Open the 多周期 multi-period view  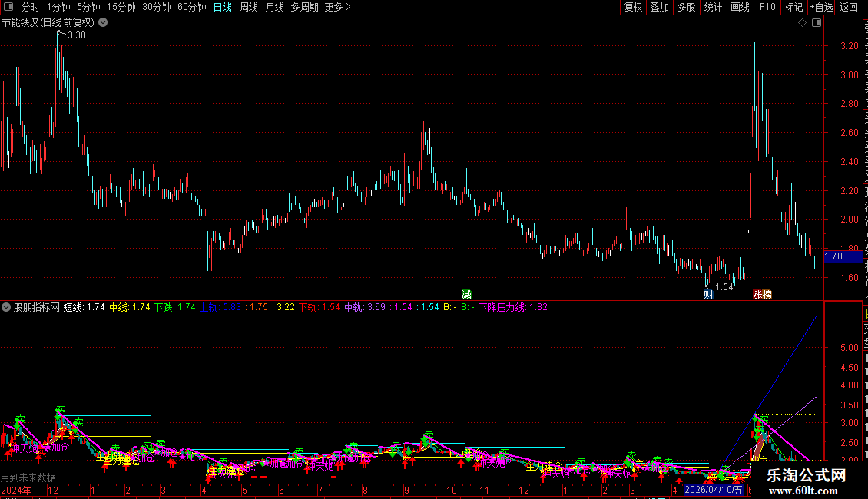tap(304, 7)
